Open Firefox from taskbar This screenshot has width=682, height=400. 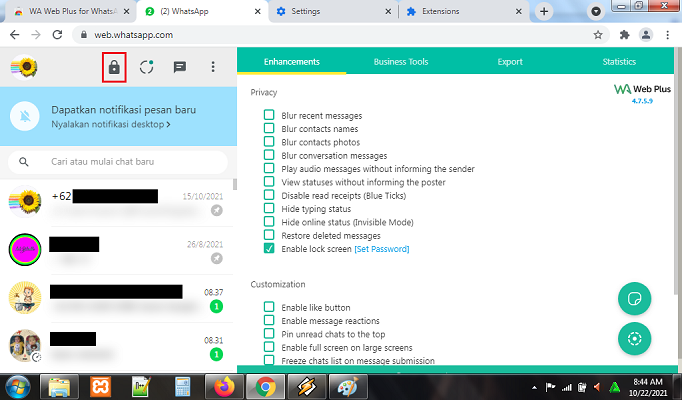pyautogui.click(x=224, y=387)
